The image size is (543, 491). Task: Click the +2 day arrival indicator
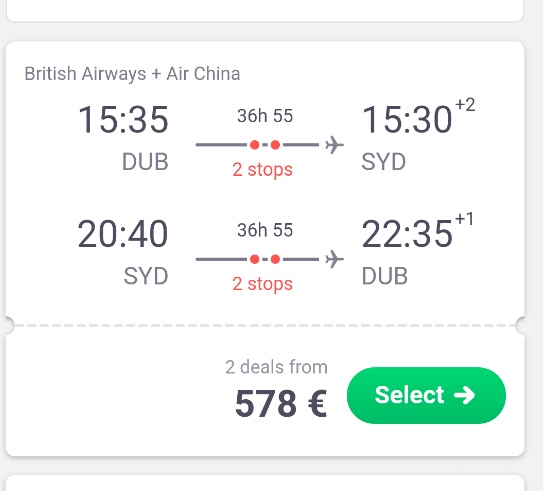[465, 104]
